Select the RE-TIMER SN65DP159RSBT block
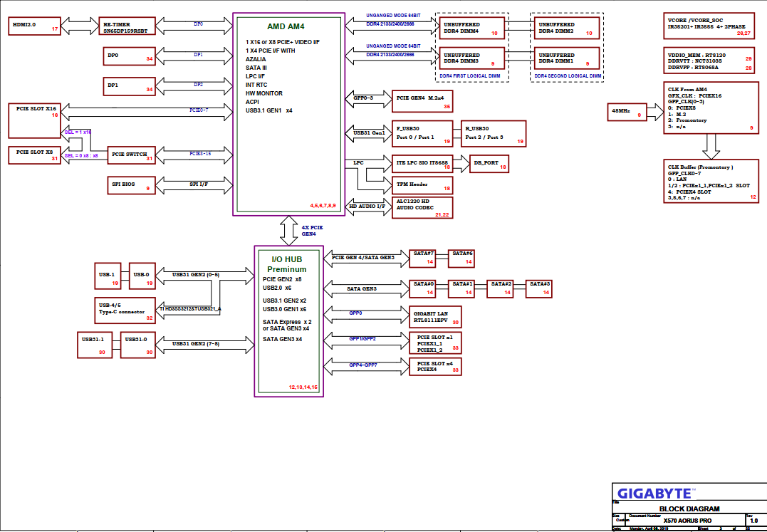Viewport: 767px width, 532px height. pos(127,26)
